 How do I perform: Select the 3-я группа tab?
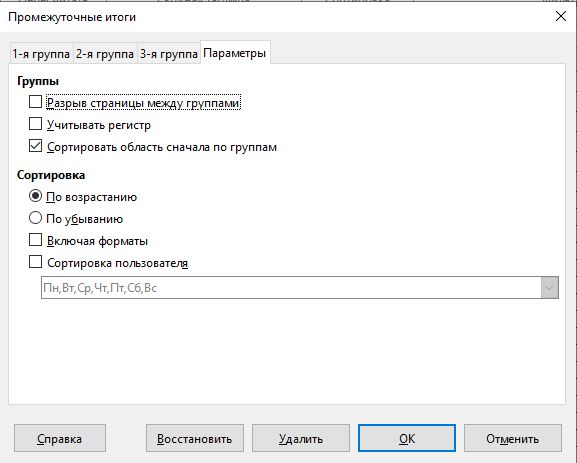coord(169,54)
